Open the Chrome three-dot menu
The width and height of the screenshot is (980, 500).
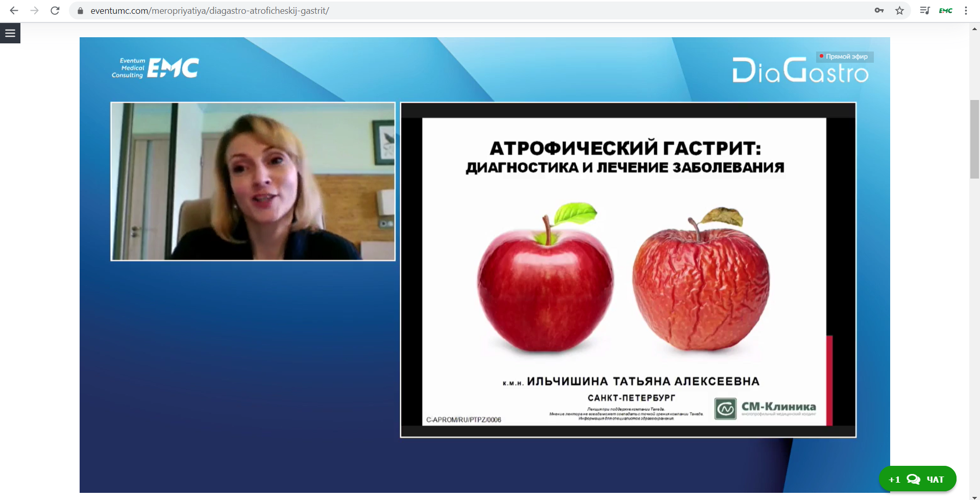966,11
